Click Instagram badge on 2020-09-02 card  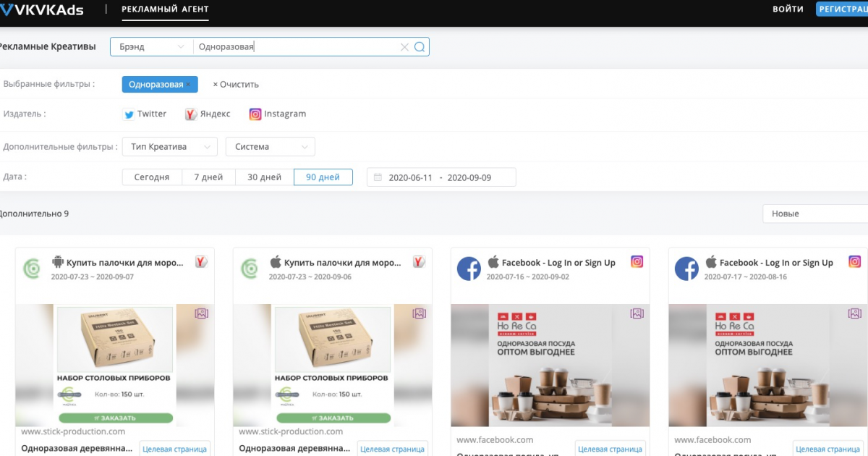coord(637,262)
